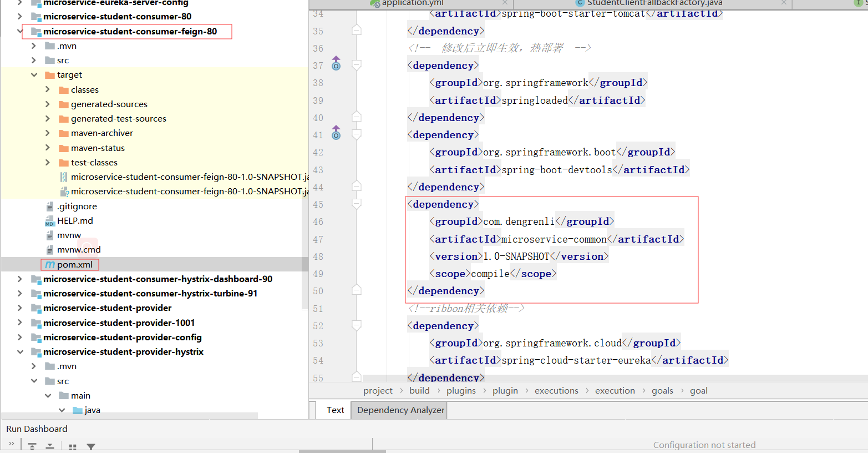
Task: Click fold end marker at line 50
Action: (x=357, y=290)
